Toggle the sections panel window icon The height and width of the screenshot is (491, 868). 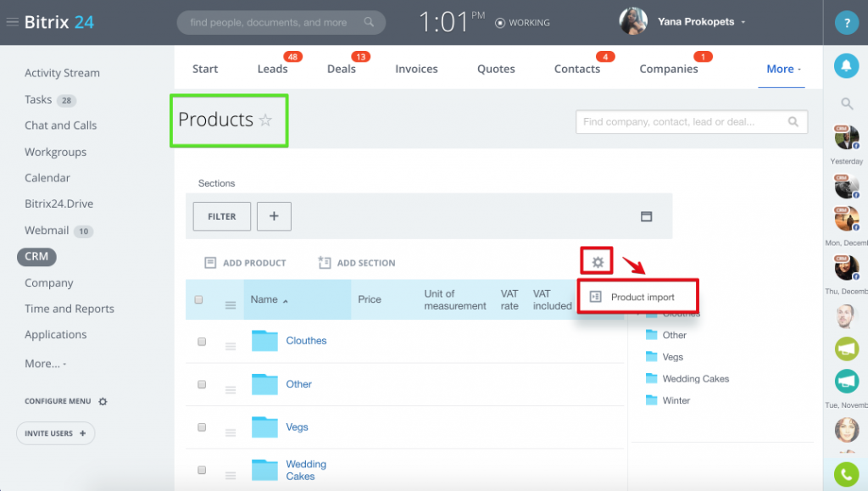(x=646, y=216)
